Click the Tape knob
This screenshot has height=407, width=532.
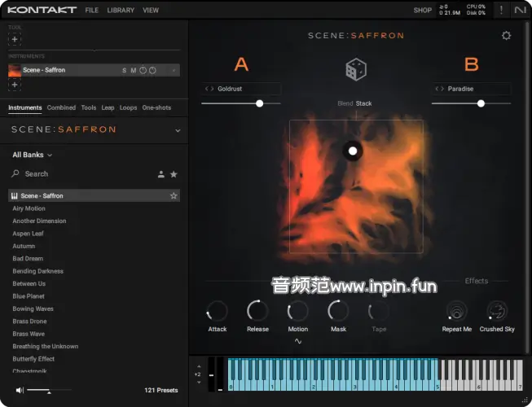click(379, 311)
